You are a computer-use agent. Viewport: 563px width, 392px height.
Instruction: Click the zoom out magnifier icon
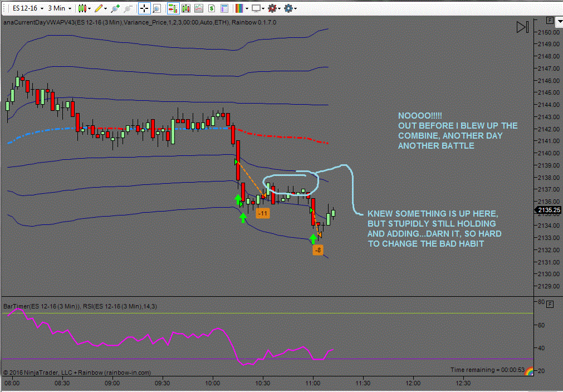(128, 8)
